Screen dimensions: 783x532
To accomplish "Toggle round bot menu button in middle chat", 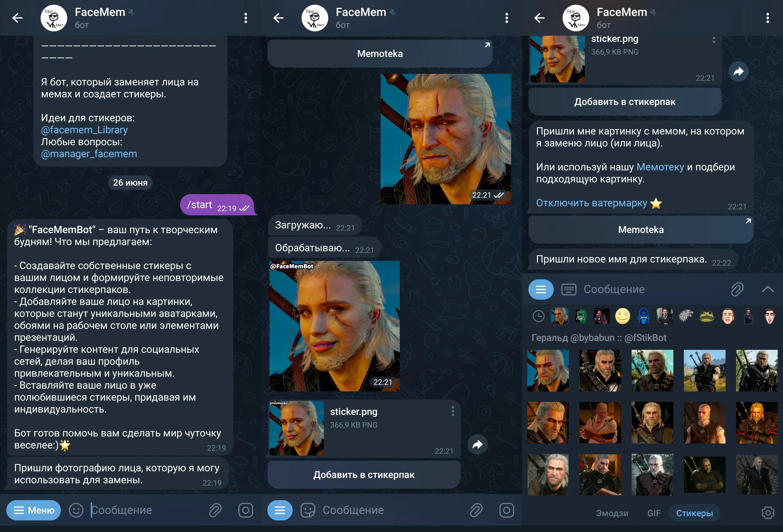I will pyautogui.click(x=280, y=510).
